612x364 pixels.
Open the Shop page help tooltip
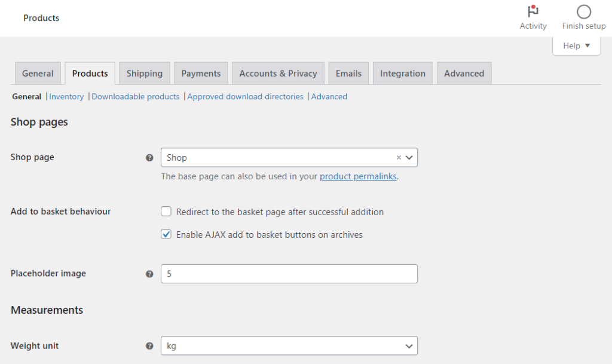click(x=149, y=157)
